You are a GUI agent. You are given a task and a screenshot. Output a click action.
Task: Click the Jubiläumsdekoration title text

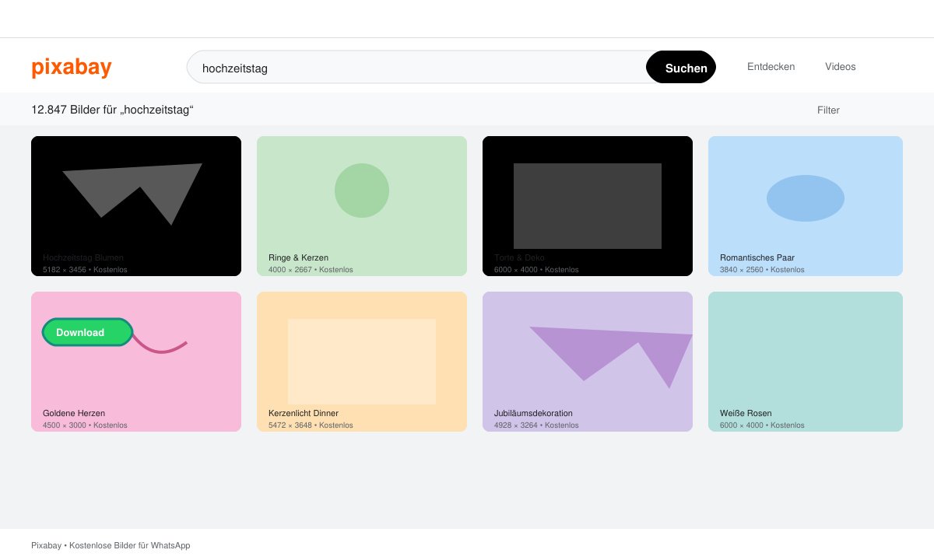coord(533,413)
